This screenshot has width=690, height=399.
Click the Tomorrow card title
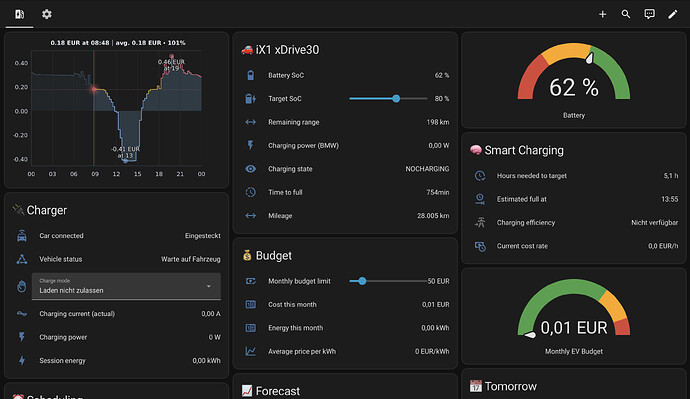510,386
